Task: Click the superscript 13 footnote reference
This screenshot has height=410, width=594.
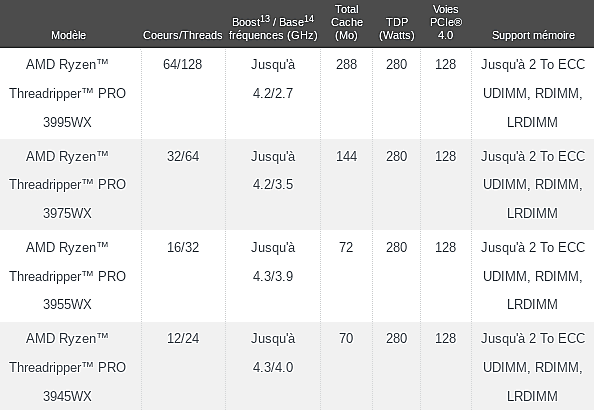Action: tap(265, 19)
